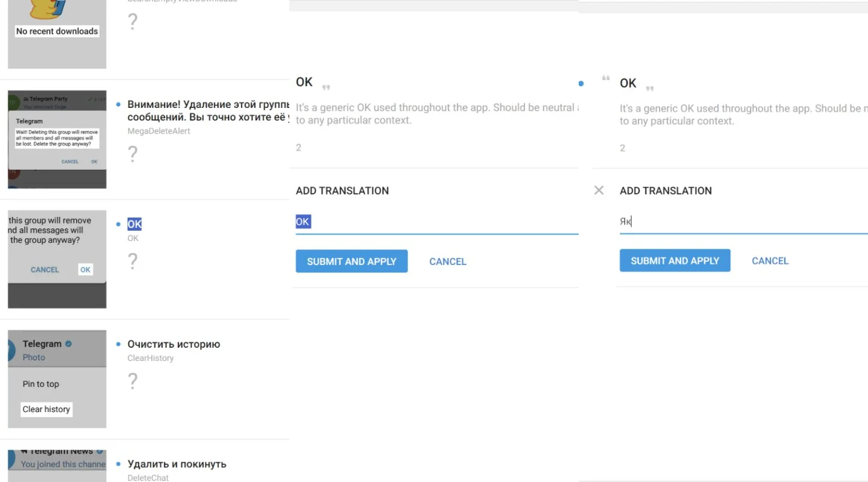This screenshot has height=482, width=868.
Task: Click translation input with highlighted OK text
Action: click(437, 222)
